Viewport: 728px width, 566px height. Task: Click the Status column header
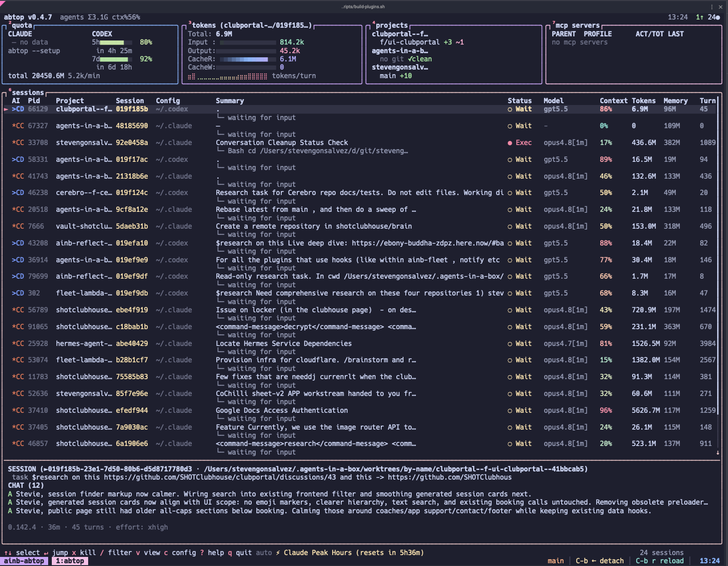(x=519, y=101)
